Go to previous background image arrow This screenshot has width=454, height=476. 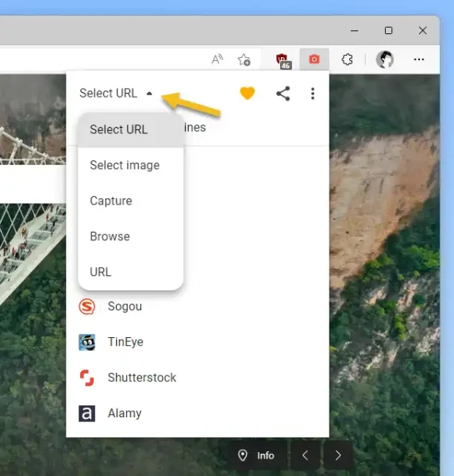[x=306, y=455]
